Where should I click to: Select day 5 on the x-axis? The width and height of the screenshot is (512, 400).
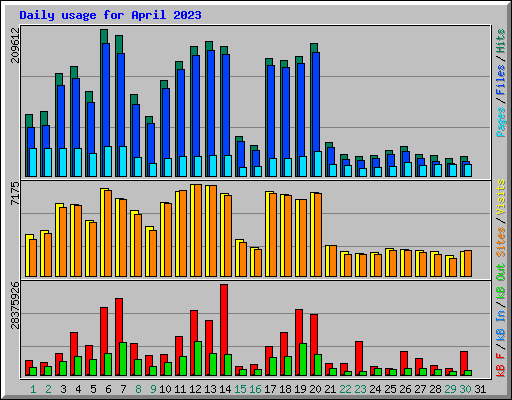93,389
